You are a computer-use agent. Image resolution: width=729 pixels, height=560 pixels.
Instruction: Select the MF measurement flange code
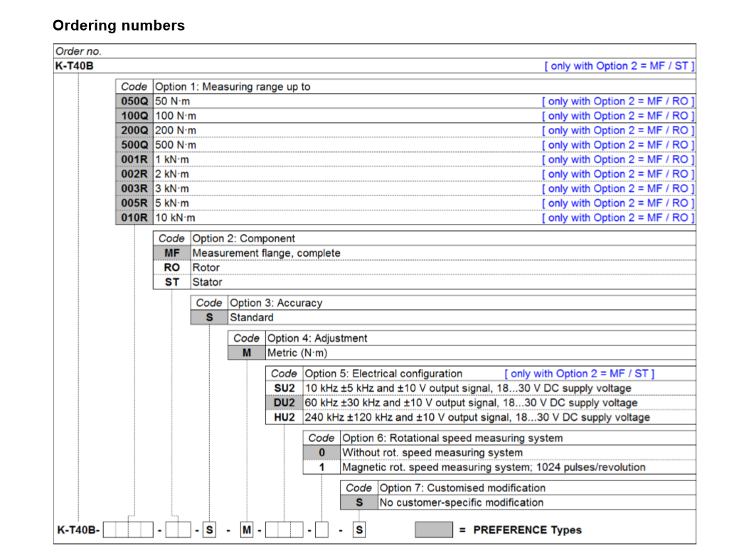(x=171, y=253)
